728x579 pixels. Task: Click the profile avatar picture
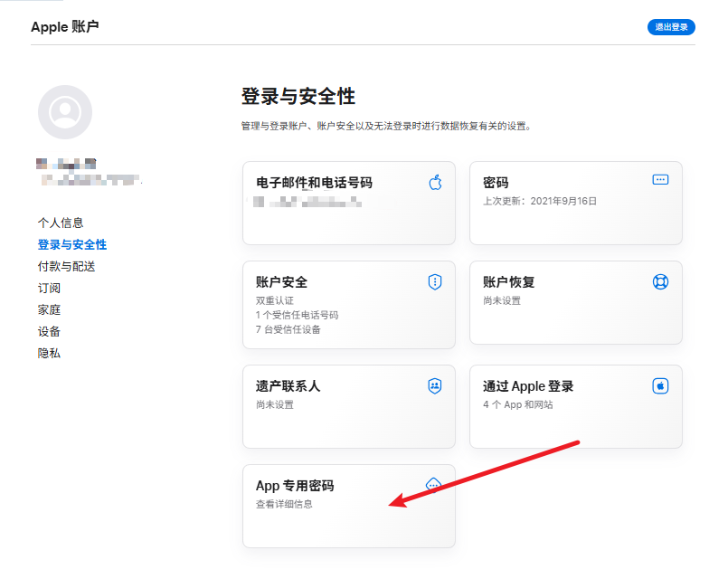65,112
